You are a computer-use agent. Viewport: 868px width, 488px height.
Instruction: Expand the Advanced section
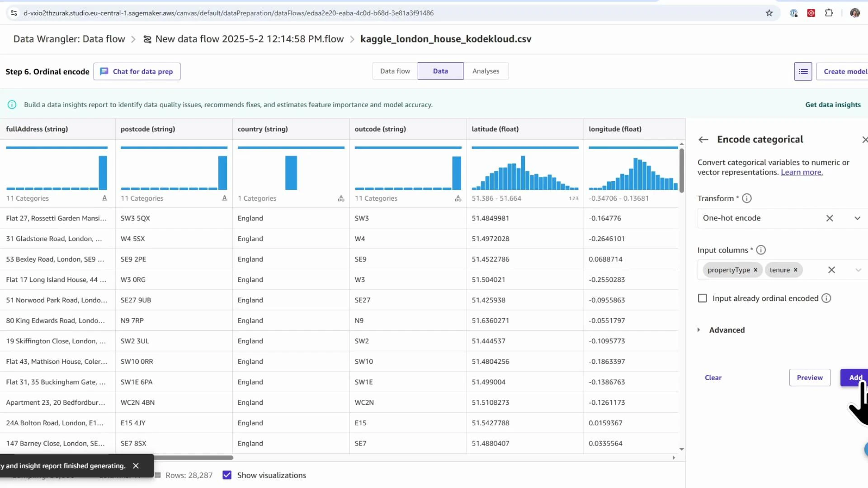(x=699, y=330)
